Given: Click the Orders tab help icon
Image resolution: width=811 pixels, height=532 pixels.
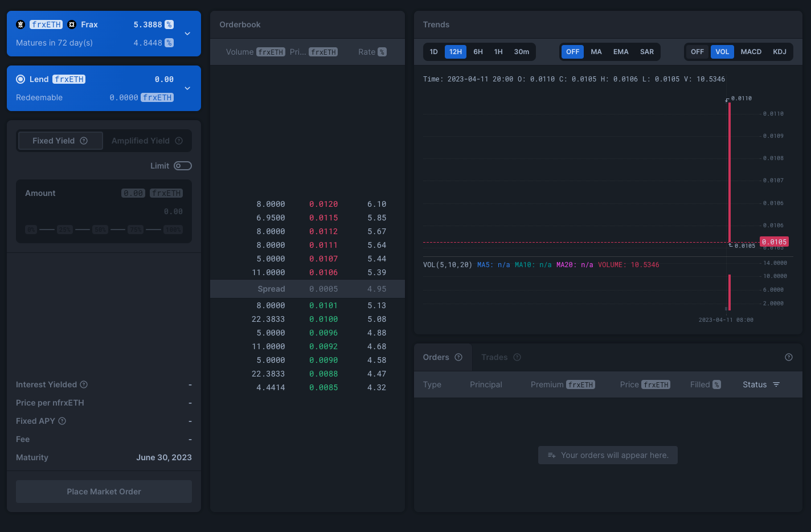Looking at the screenshot, I should (458, 357).
